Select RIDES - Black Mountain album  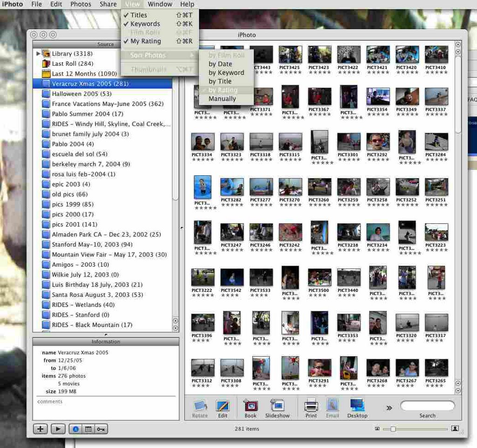click(x=102, y=325)
